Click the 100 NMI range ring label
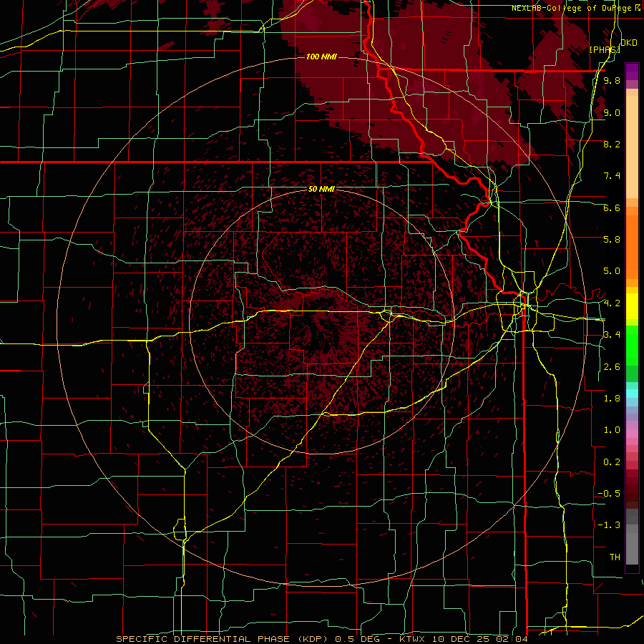Screen dimensions: 644x644 pos(321,57)
